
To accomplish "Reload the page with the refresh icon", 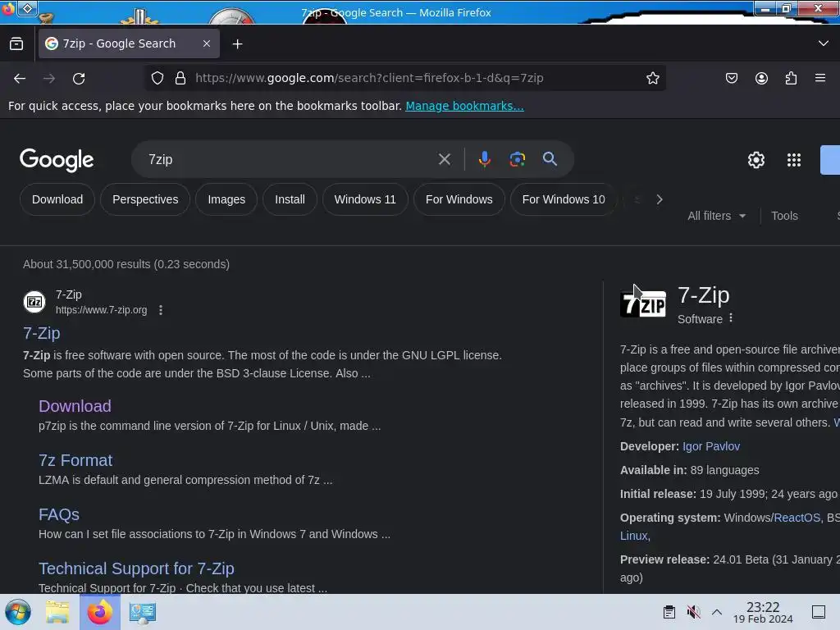I will tap(79, 78).
